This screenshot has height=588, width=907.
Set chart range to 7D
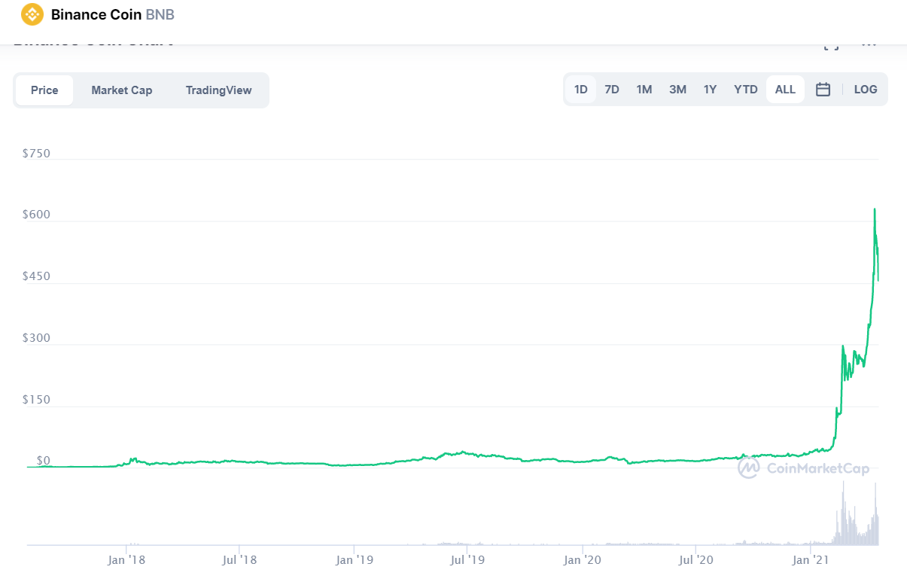[x=612, y=90]
